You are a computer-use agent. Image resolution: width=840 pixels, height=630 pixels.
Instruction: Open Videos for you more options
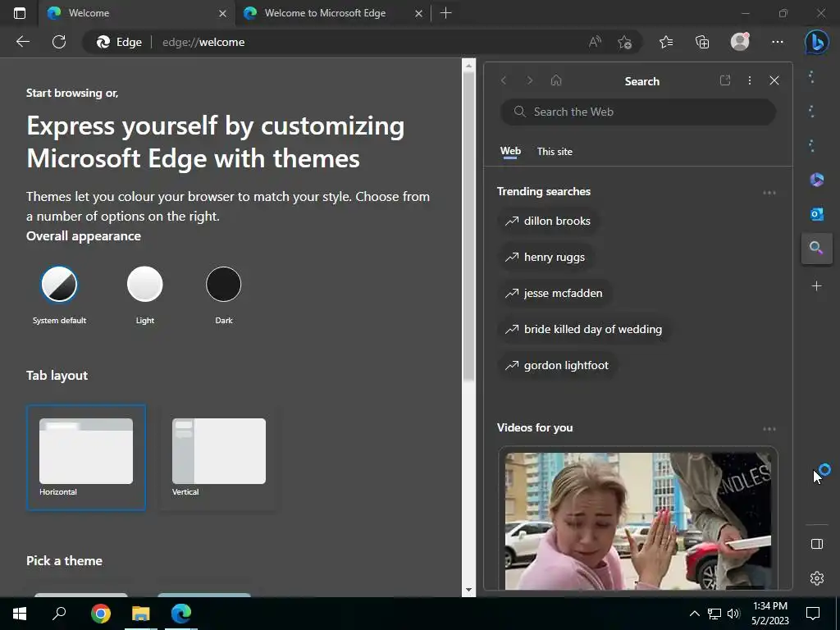click(x=769, y=428)
